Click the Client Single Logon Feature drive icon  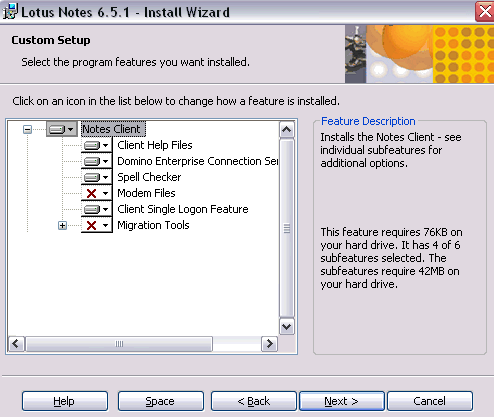(96, 209)
